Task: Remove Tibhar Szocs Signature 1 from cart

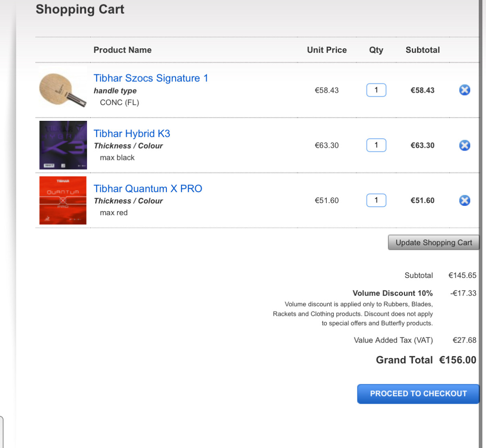Action: tap(464, 90)
